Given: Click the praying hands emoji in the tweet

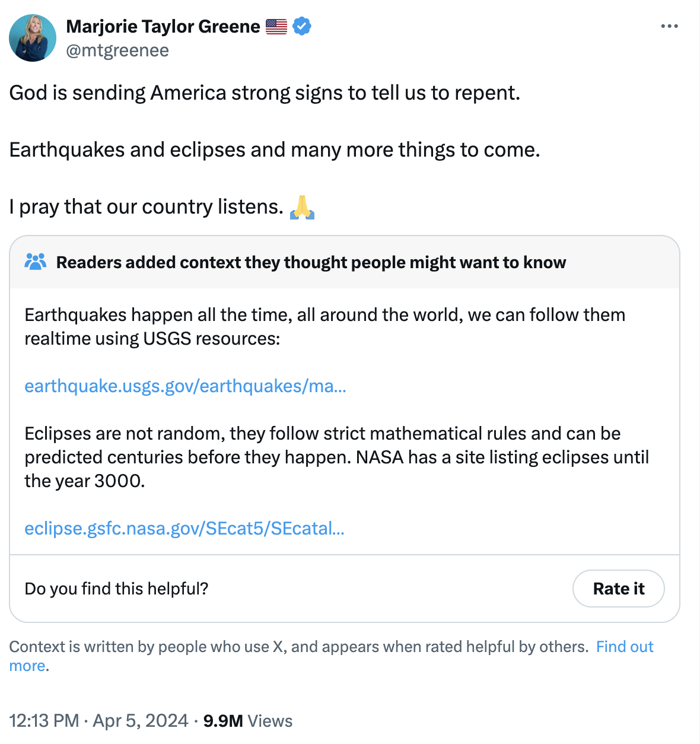Looking at the screenshot, I should coord(302,207).
